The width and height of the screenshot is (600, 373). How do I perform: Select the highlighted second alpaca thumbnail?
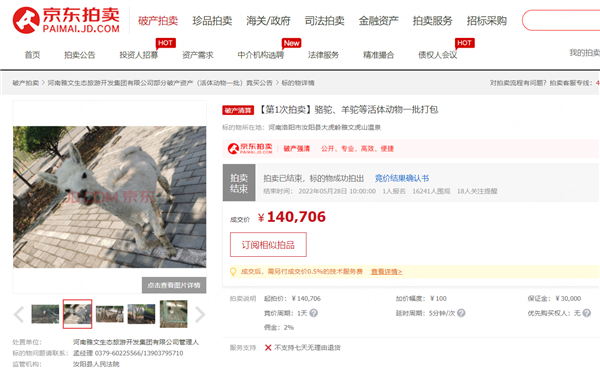click(77, 314)
